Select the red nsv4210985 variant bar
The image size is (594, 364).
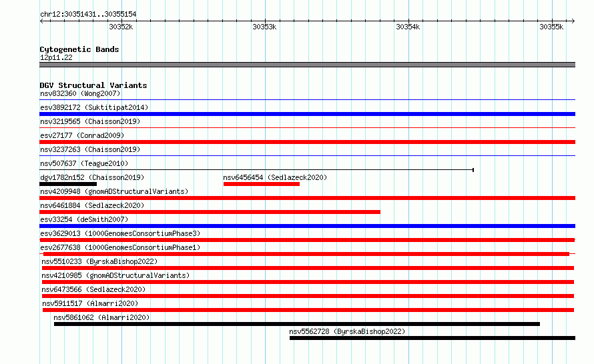point(308,282)
